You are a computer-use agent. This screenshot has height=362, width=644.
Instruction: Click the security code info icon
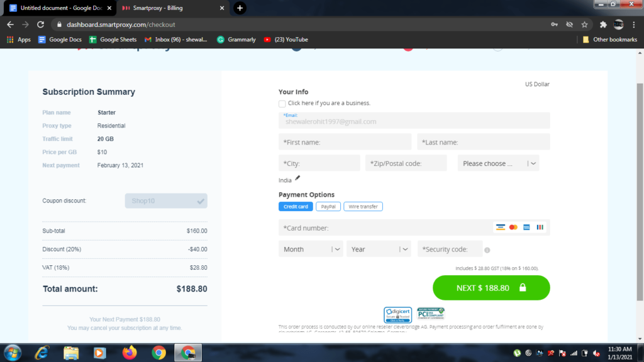(x=487, y=250)
